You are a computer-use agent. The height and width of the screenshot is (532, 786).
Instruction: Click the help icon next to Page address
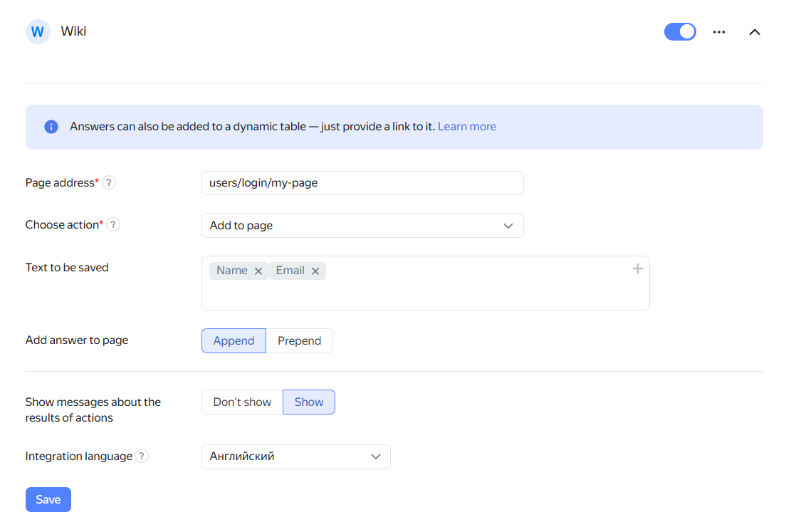[109, 182]
